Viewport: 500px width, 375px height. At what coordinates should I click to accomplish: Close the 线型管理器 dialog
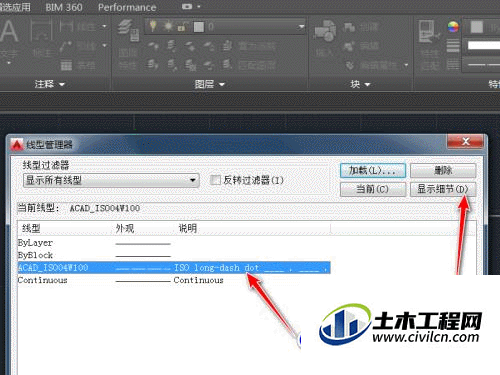pos(465,142)
